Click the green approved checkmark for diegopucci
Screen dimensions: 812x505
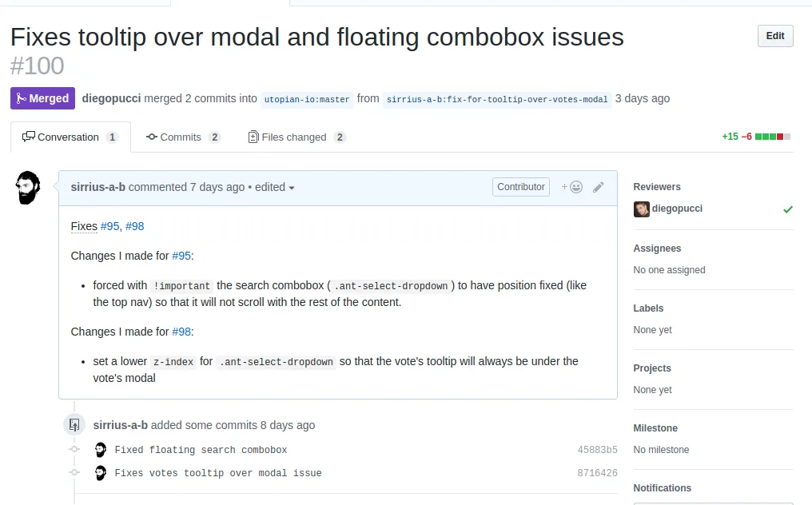tap(788, 209)
